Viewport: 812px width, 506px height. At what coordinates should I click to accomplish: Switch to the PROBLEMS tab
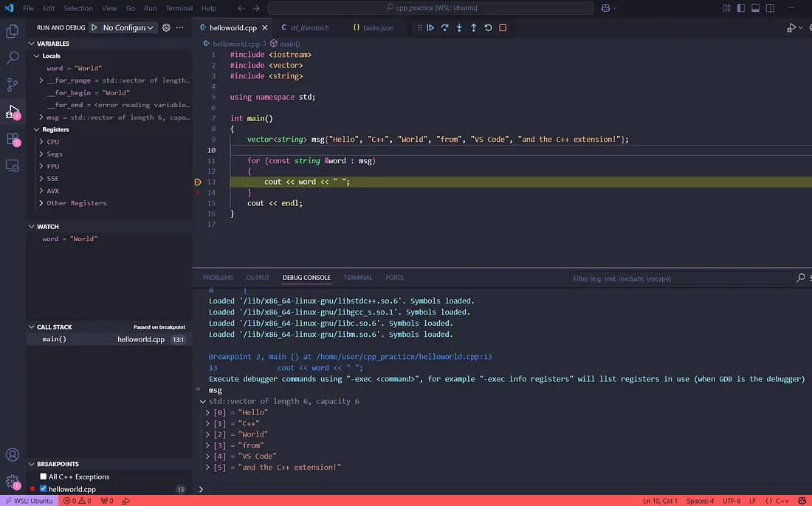(x=218, y=278)
